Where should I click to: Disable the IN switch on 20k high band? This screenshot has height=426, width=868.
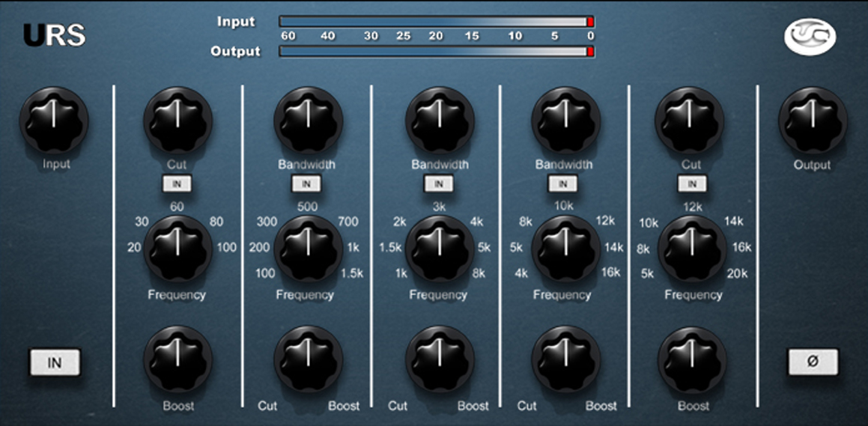(693, 183)
